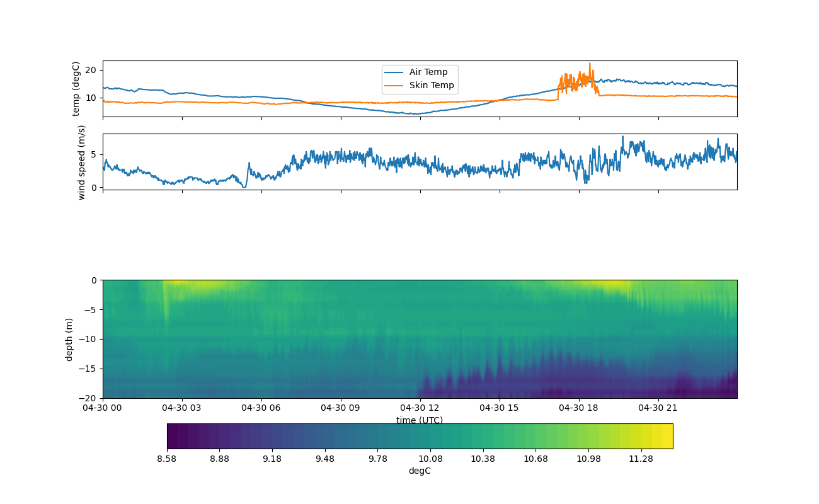Click the -5 depth tick label
The image size is (819, 504).
[x=93, y=309]
